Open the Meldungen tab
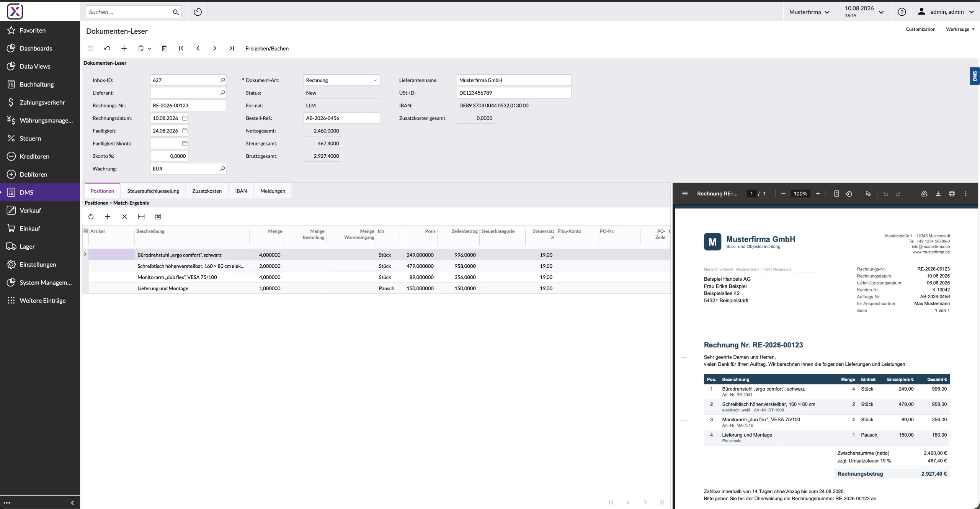The image size is (980, 509). [273, 191]
